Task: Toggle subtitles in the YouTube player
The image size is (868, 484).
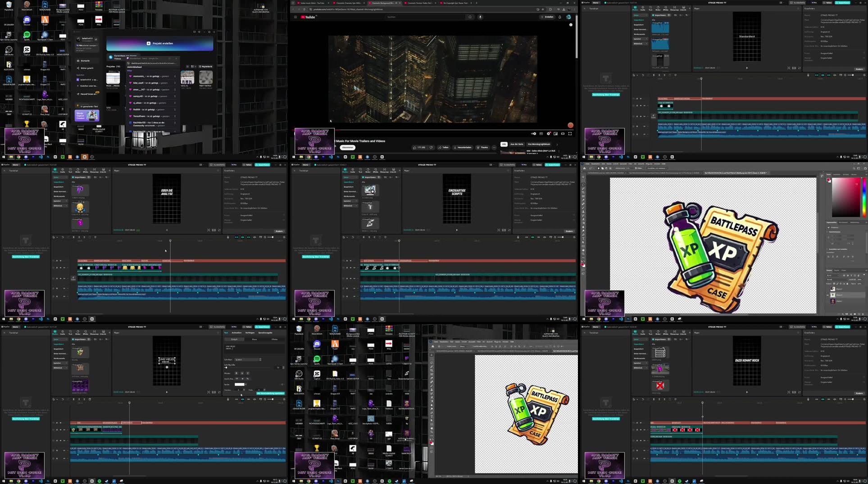Action: (541, 134)
